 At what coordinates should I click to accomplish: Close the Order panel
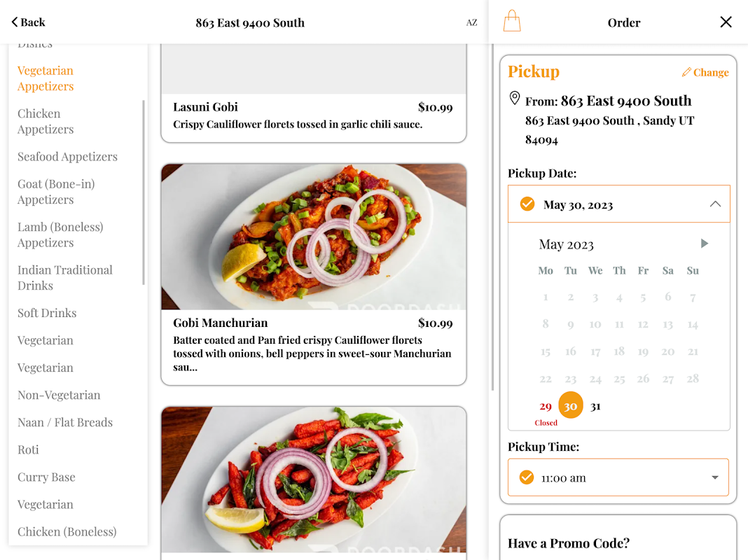point(726,22)
